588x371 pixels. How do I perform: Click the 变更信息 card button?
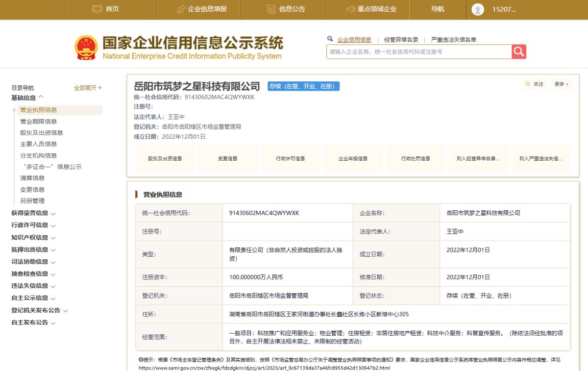(x=227, y=159)
